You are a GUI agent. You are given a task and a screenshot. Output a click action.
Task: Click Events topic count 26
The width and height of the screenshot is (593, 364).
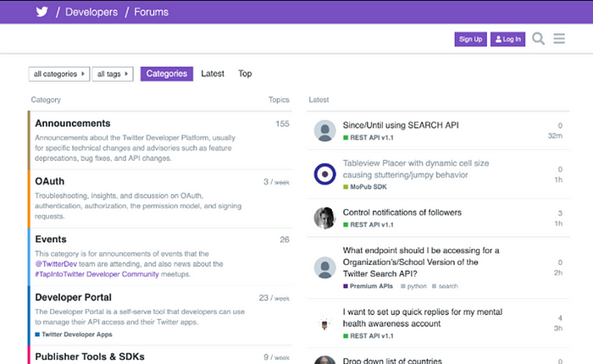(x=285, y=240)
